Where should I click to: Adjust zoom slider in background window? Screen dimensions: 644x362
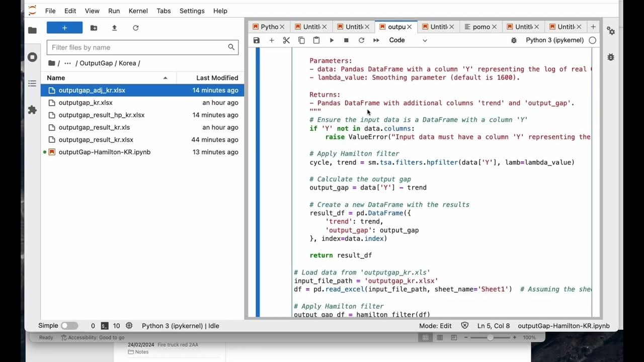coord(490,337)
